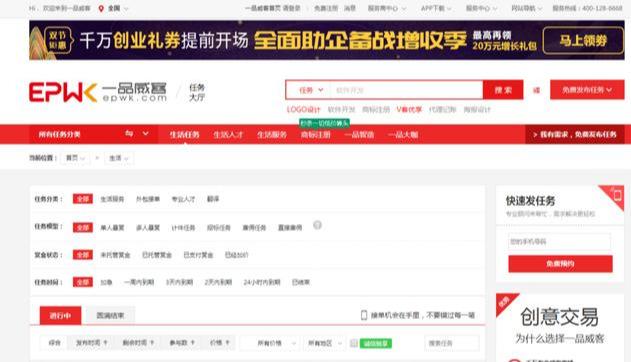
Task: Filter task time by 一周内到期
Action: click(139, 282)
